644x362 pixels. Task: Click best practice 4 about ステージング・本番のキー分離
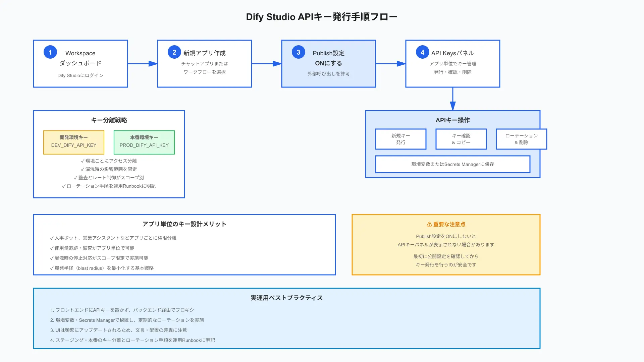point(133,340)
